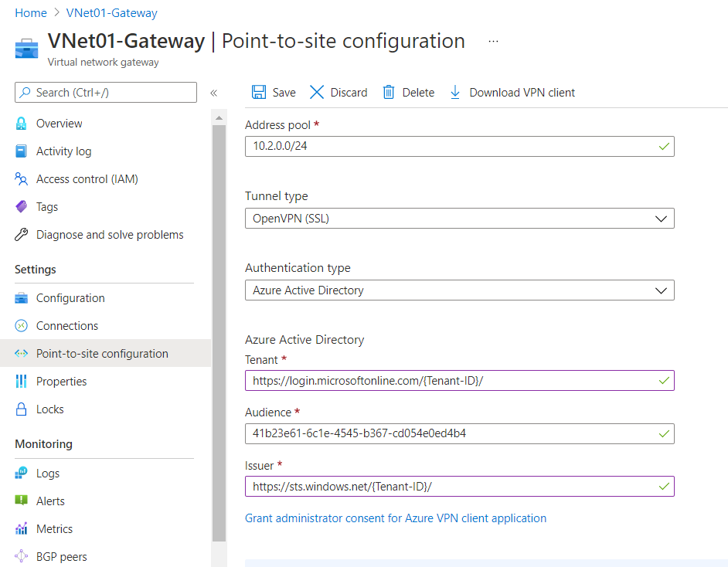Click the VNet01-Gateway resource icon in header
The height and width of the screenshot is (567, 728).
pos(26,49)
